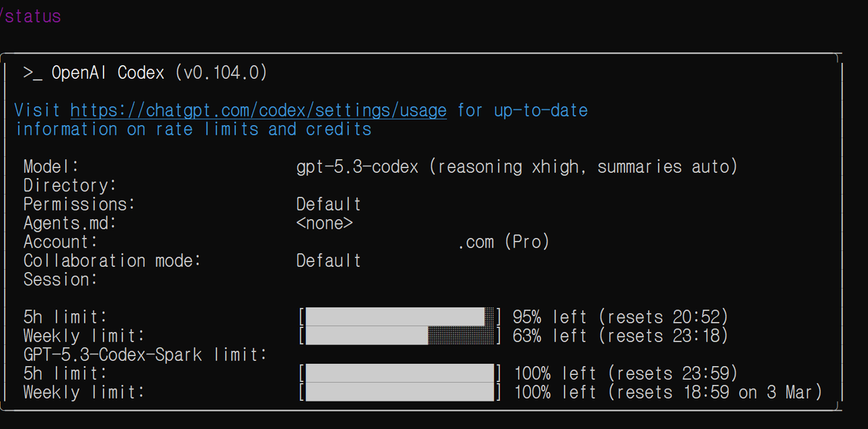The height and width of the screenshot is (429, 868).
Task: Click the terminal prompt icon before OpenAI Codex
Action: pyautogui.click(x=33, y=73)
